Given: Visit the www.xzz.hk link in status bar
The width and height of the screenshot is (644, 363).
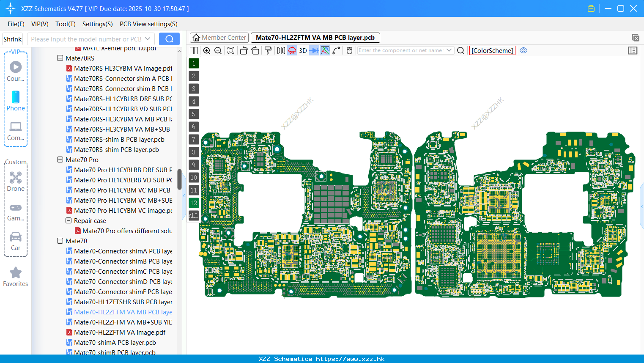Looking at the screenshot, I should click(350, 359).
